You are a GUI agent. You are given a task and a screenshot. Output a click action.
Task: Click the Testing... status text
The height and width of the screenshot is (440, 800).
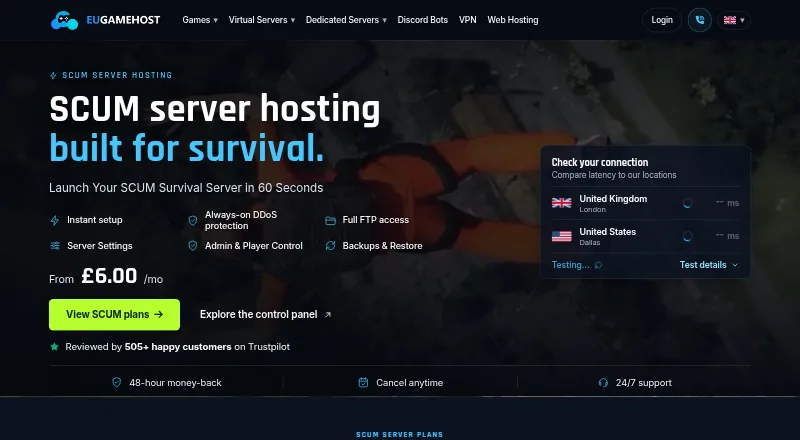[x=570, y=265]
